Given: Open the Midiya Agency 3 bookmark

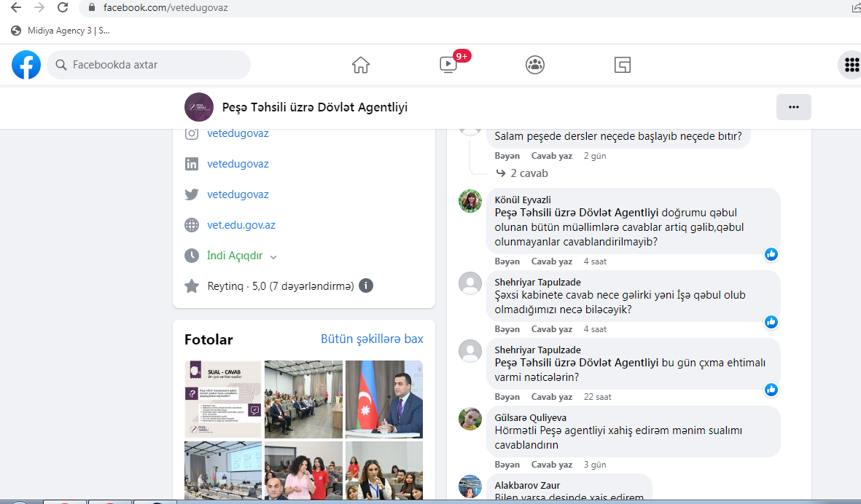Looking at the screenshot, I should (x=61, y=31).
